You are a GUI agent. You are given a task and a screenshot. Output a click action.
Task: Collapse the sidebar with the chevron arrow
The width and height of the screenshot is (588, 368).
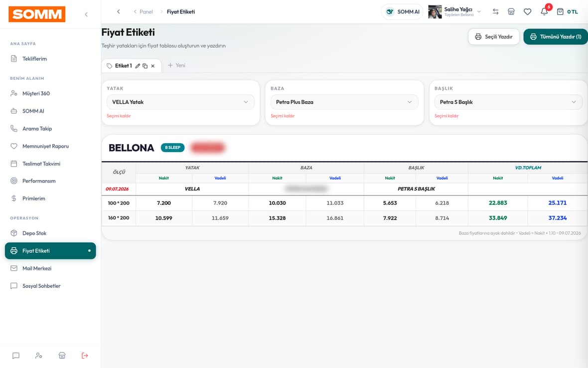[x=86, y=14]
